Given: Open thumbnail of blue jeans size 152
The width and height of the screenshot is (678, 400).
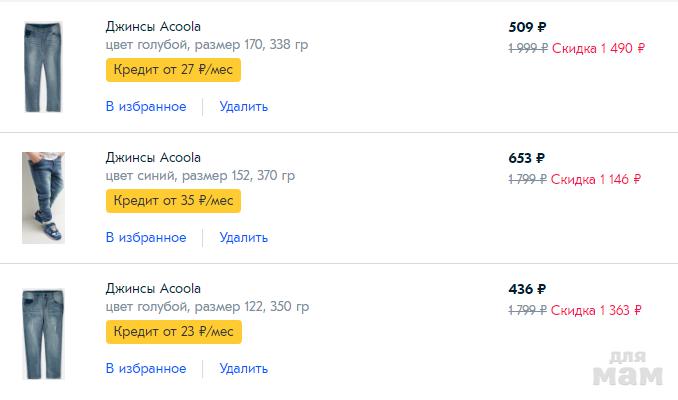Looking at the screenshot, I should (43, 198).
